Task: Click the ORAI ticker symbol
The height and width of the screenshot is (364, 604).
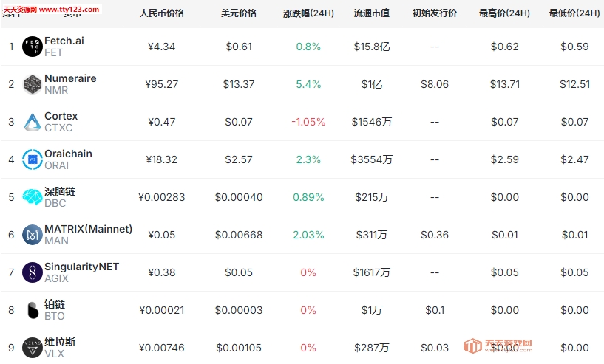Action: click(57, 166)
